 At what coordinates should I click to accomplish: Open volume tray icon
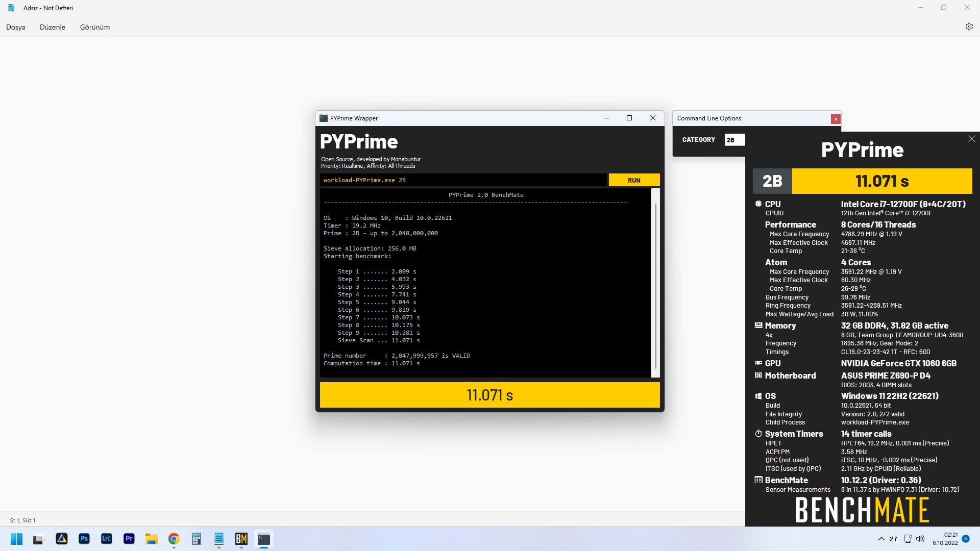[x=920, y=539]
